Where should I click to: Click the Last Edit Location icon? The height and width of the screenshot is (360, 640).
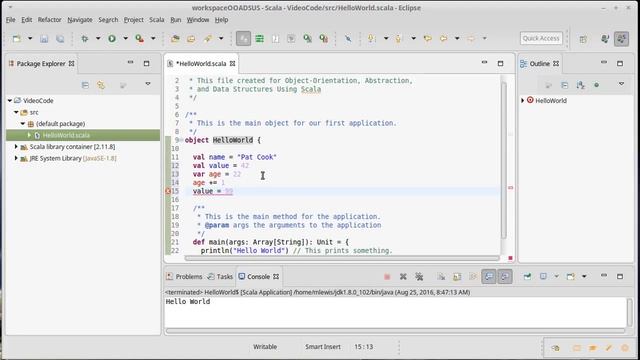(427, 39)
